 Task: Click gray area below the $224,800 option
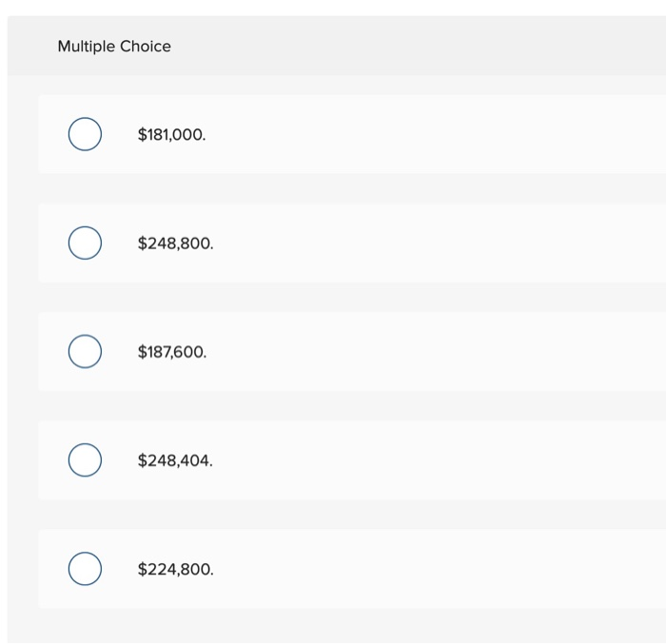tap(333, 625)
